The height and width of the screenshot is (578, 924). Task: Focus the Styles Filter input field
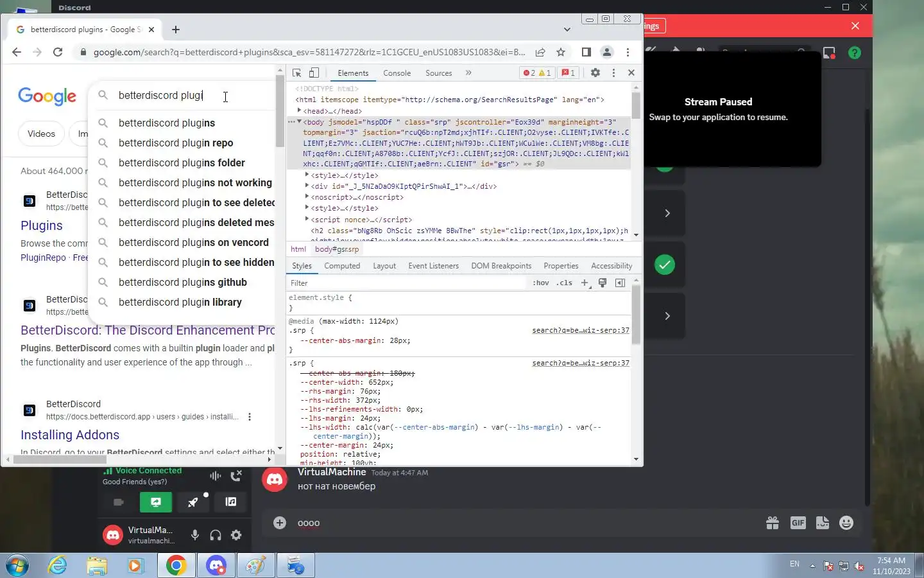point(407,283)
